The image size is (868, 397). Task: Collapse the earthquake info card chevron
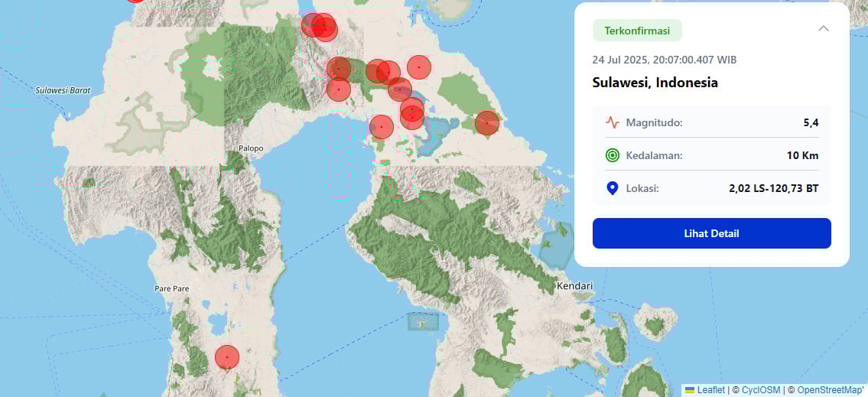click(823, 28)
